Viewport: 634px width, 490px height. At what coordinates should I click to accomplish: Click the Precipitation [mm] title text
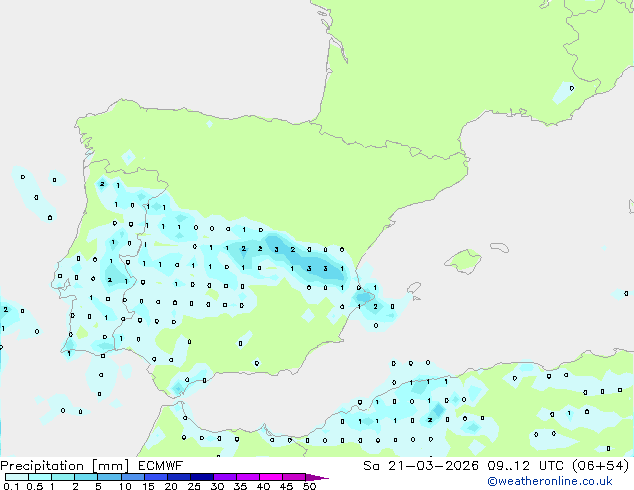point(65,466)
